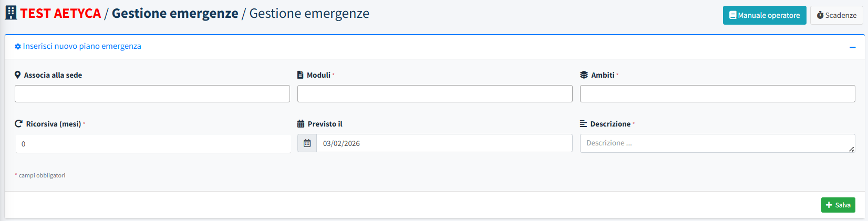Click the Descrizione text area
The image size is (868, 221).
(718, 143)
